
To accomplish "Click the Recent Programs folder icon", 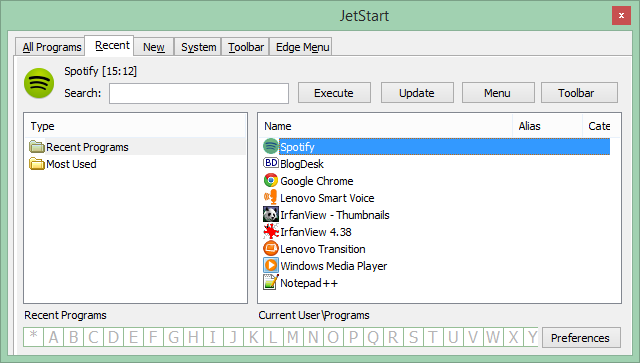I will coord(37,147).
